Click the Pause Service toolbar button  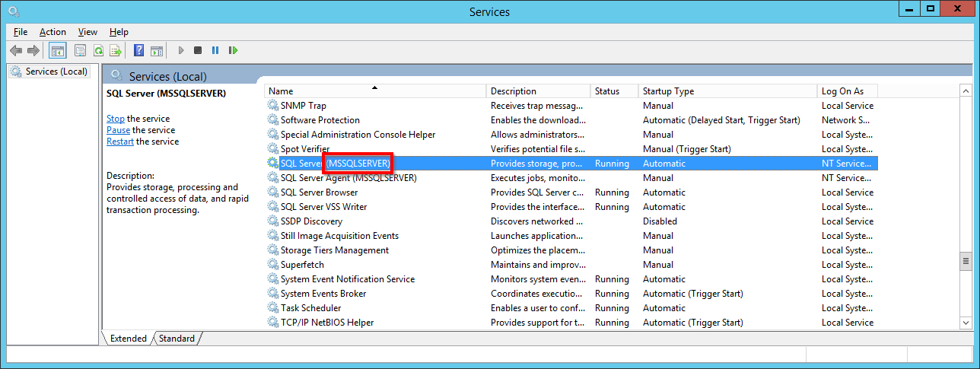[215, 51]
